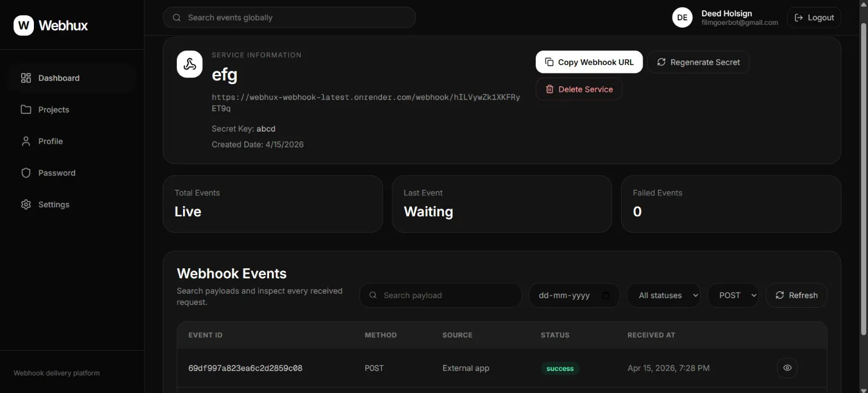Click the green success status badge
Screen dimensions: 868x393
pos(560,369)
